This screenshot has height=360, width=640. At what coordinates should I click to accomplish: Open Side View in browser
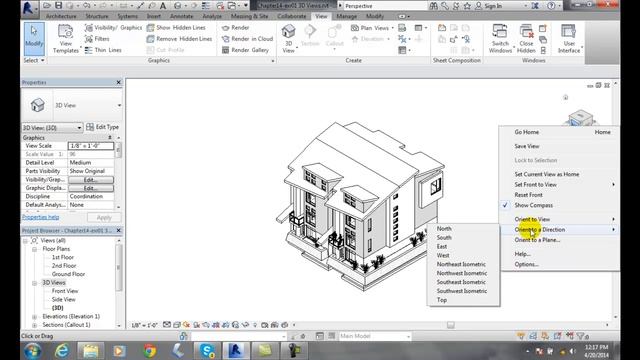point(63,300)
